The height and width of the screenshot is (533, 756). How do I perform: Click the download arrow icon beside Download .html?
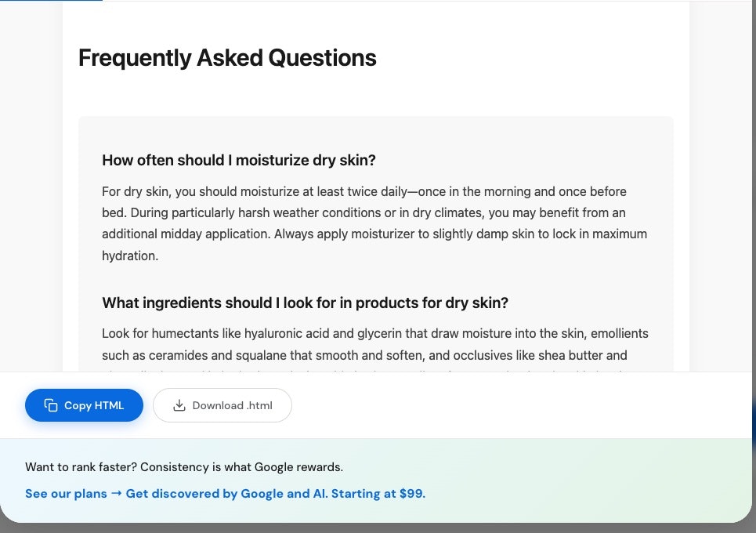click(x=179, y=405)
